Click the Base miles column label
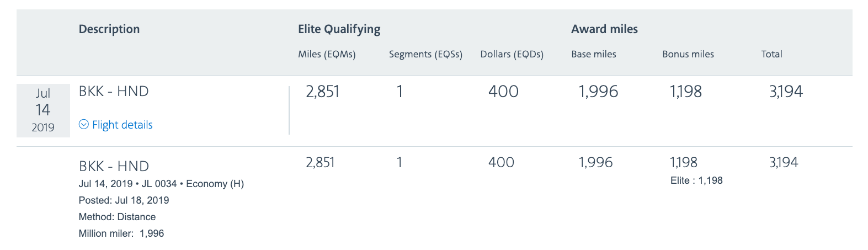 click(x=593, y=54)
